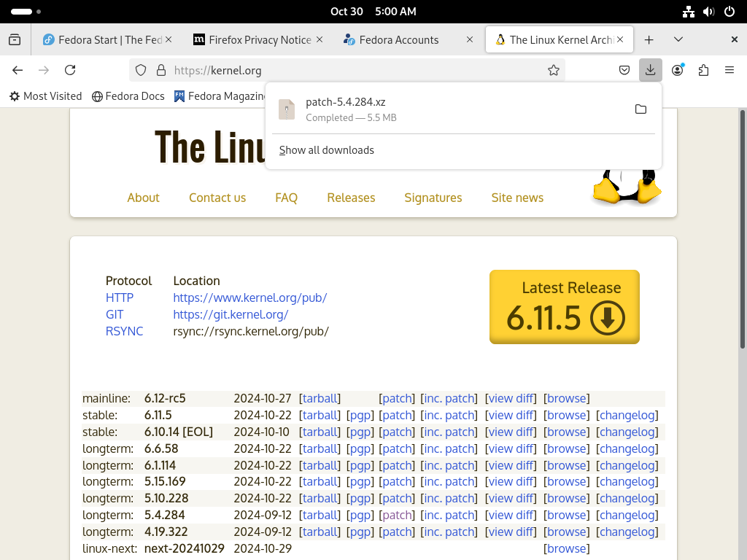The image size is (747, 560).
Task: Click the disabled forward arrow
Action: (44, 71)
